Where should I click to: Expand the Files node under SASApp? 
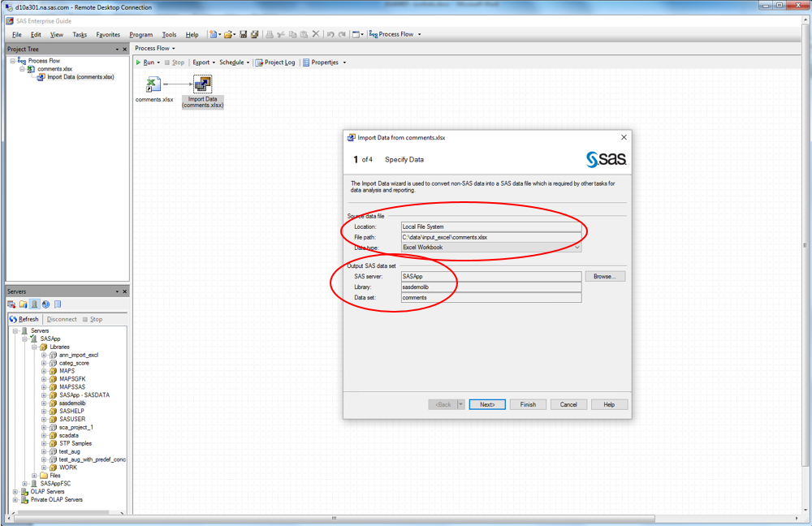34,475
